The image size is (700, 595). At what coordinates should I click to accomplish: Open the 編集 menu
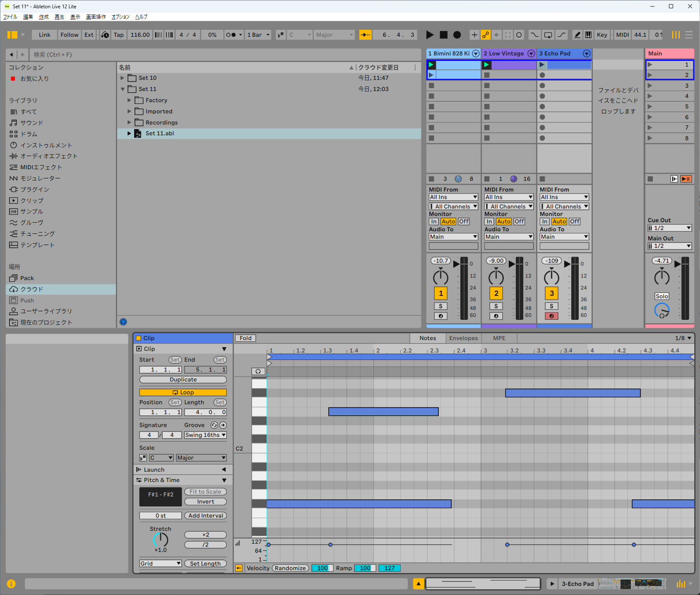point(28,17)
